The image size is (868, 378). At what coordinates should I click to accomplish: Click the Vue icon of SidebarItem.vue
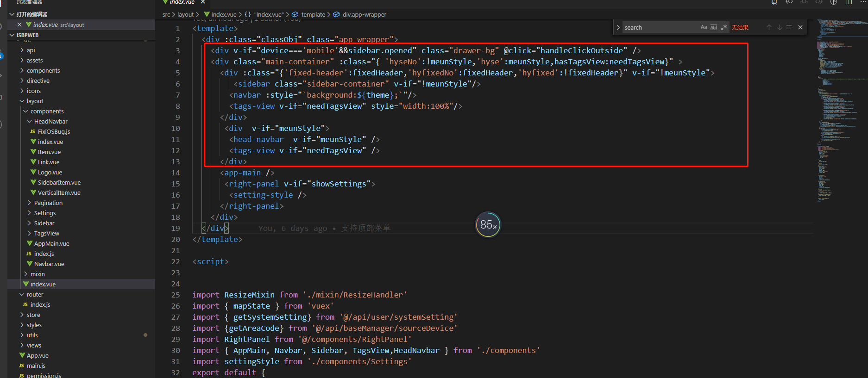tap(33, 182)
